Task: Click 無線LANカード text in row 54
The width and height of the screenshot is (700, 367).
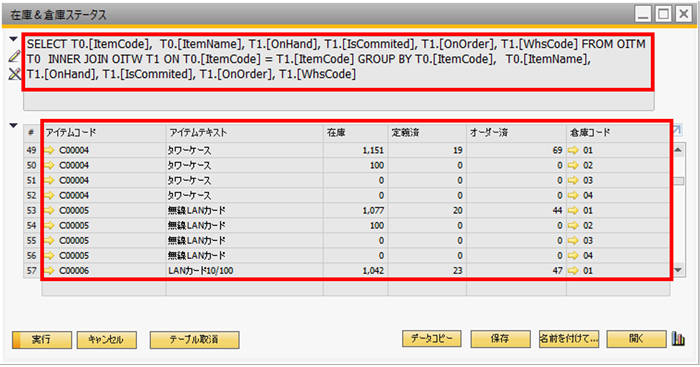Action: coord(197,225)
